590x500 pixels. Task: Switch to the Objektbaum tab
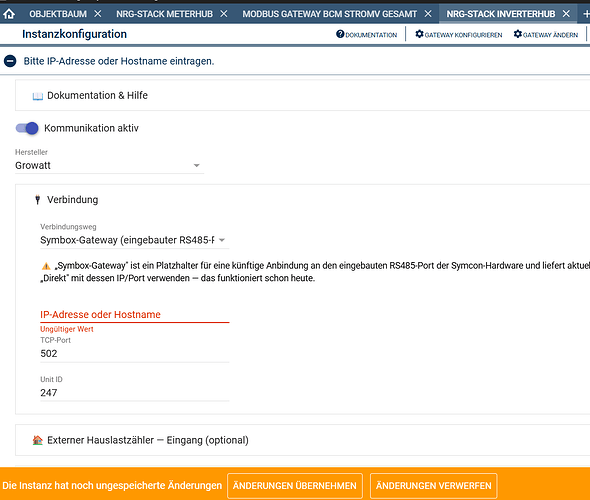(x=58, y=14)
